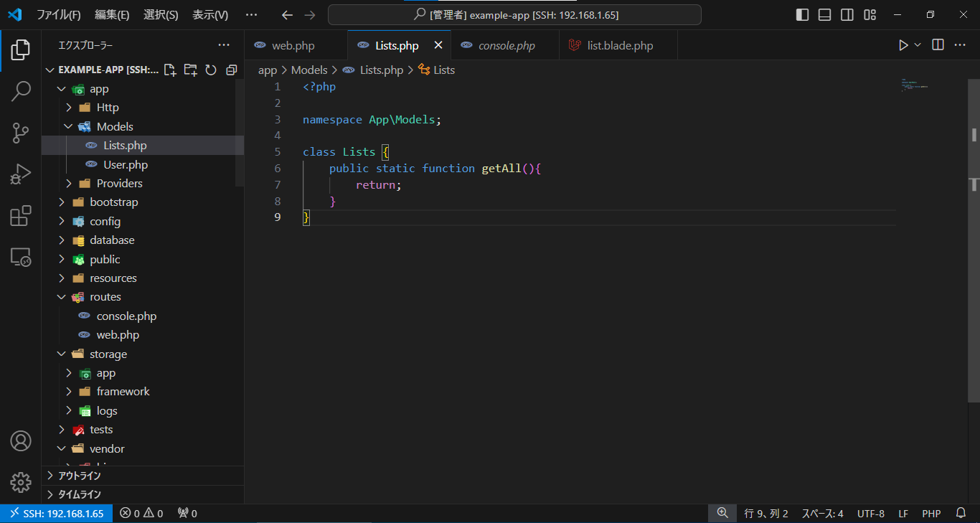Toggle secondary side bar visibility
This screenshot has height=523, width=980.
pyautogui.click(x=847, y=14)
